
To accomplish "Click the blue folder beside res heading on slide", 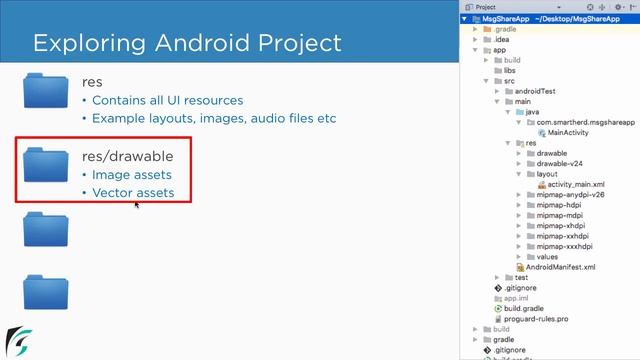I will [46, 91].
